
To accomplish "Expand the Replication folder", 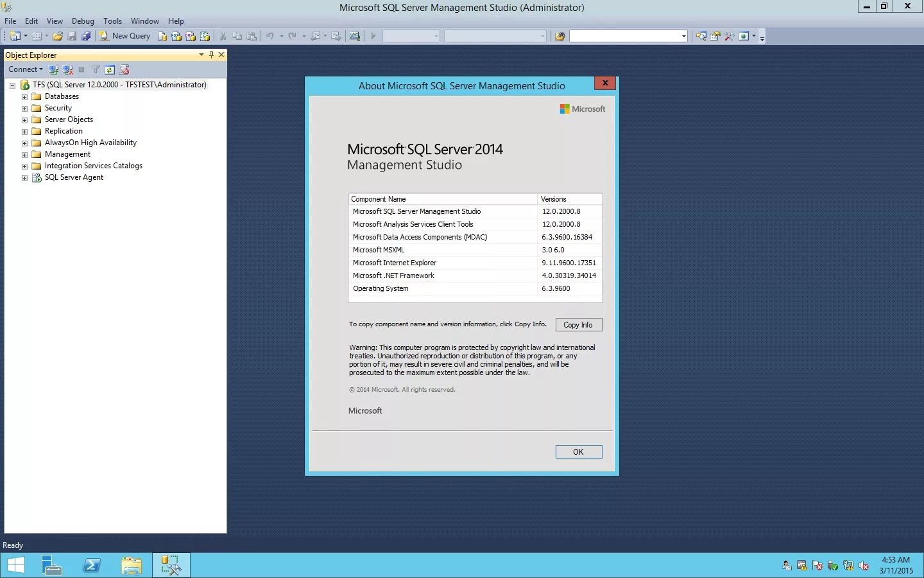I will (24, 132).
